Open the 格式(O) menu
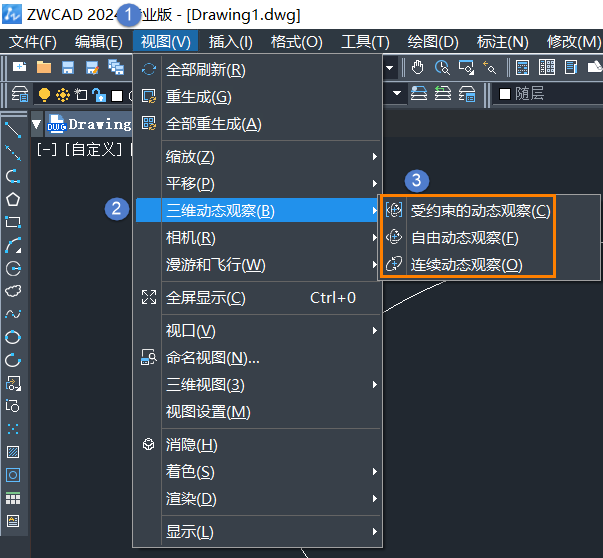Image resolution: width=603 pixels, height=558 pixels. coord(297,42)
